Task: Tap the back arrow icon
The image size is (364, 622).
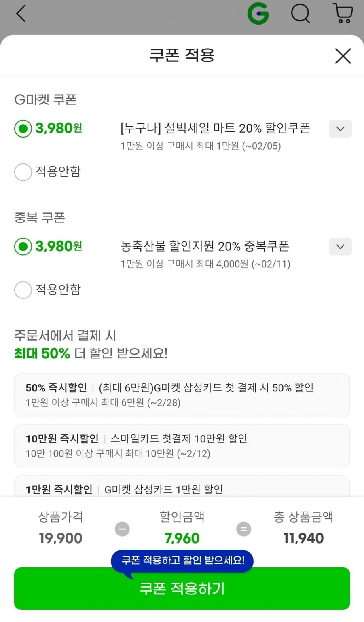Action: click(x=21, y=14)
